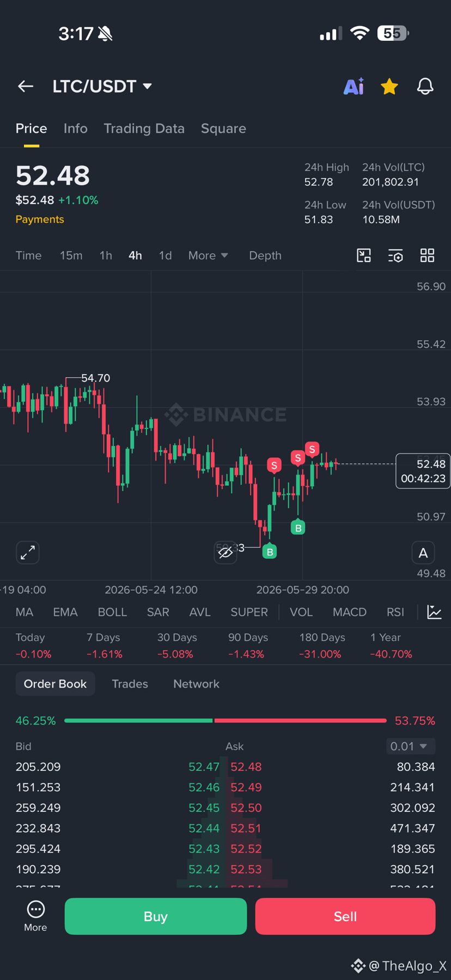
Task: Tap the ask amount 302.092
Action: (x=412, y=807)
